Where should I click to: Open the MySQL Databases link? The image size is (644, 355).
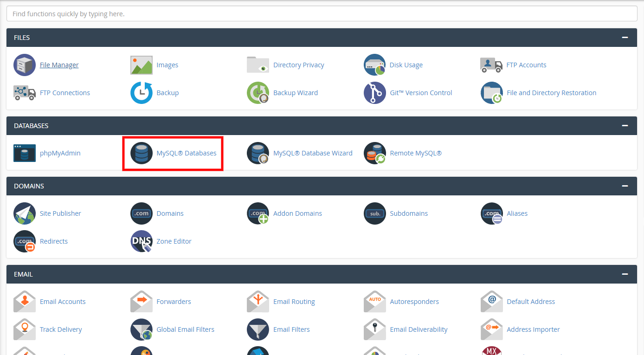click(187, 153)
